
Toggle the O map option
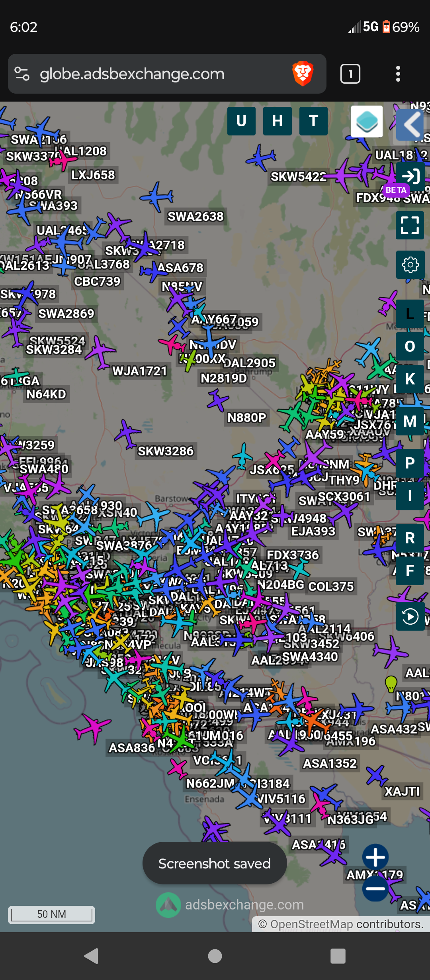[410, 346]
